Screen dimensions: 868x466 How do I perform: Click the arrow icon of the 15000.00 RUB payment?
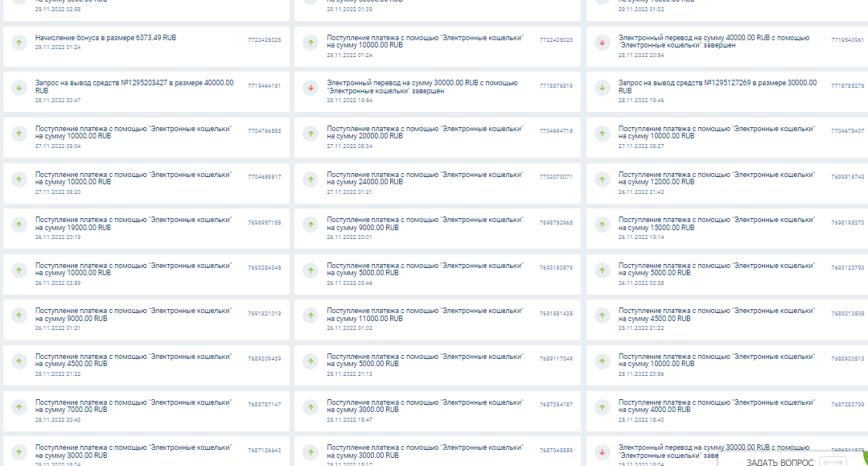[x=603, y=225]
